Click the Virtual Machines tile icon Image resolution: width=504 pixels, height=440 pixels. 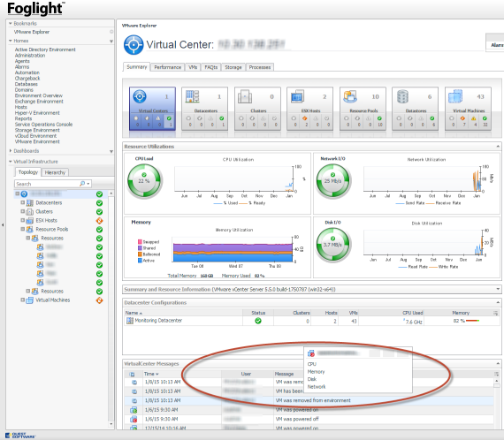[455, 96]
